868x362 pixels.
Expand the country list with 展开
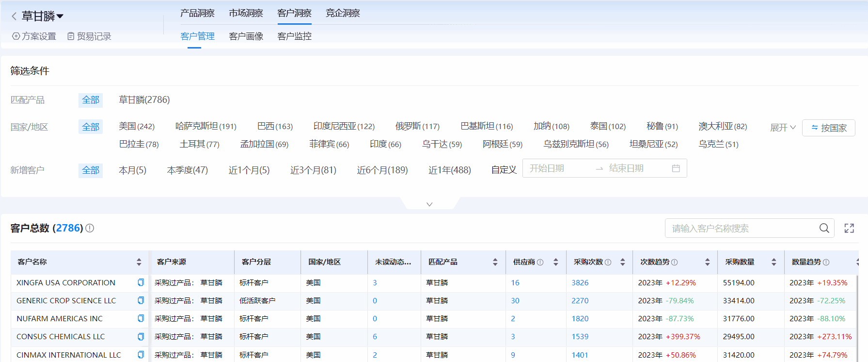click(x=783, y=128)
